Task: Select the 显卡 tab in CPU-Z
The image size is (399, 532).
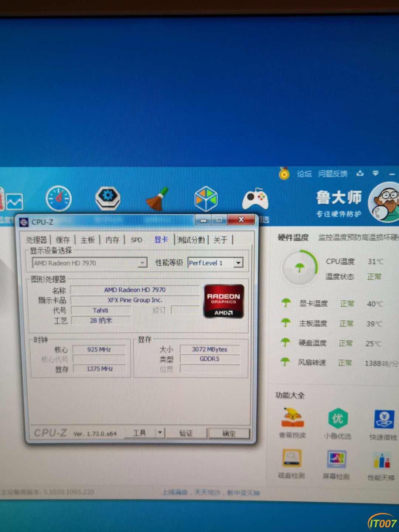Action: click(161, 240)
